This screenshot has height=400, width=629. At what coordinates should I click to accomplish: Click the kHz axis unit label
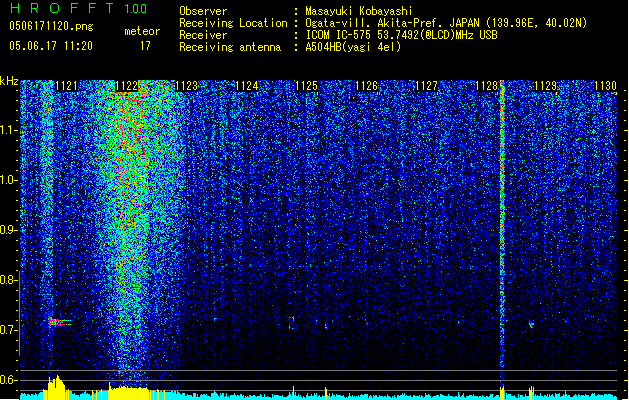pos(9,81)
